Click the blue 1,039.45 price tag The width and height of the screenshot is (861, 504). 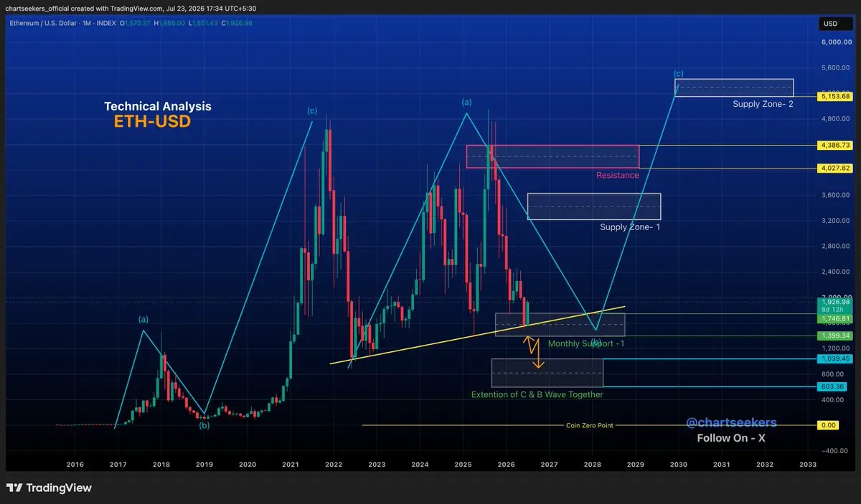coord(836,358)
